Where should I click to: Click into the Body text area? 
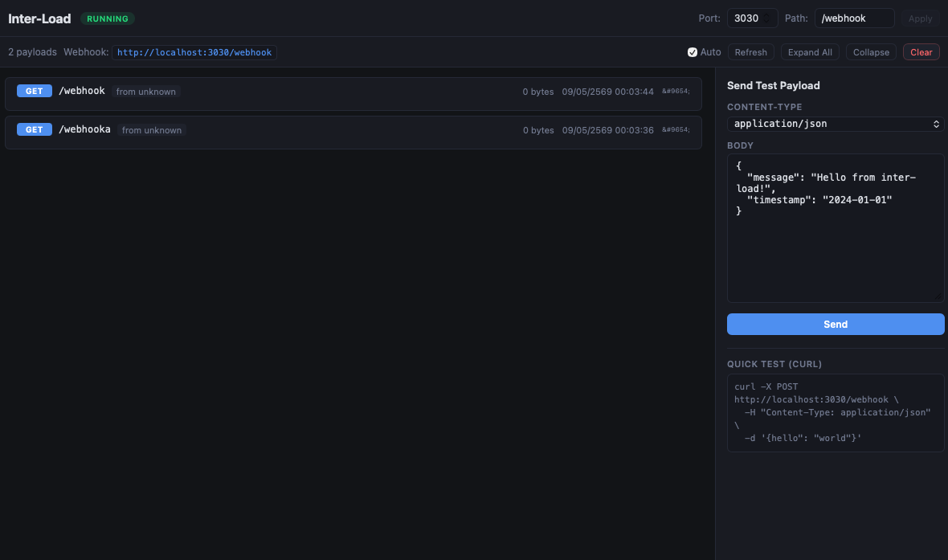click(835, 228)
